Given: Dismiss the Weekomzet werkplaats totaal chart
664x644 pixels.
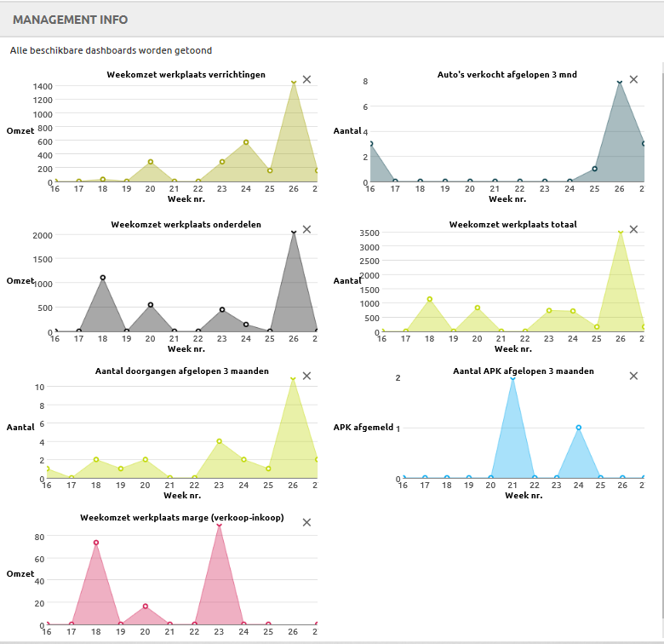Looking at the screenshot, I should click(633, 229).
